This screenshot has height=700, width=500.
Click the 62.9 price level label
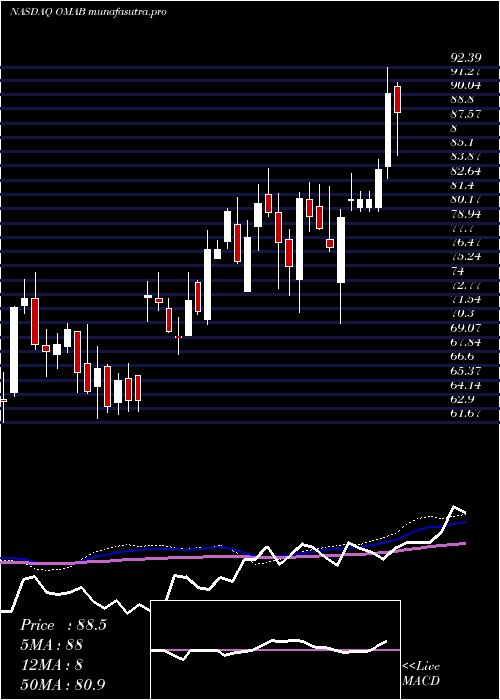click(x=462, y=399)
